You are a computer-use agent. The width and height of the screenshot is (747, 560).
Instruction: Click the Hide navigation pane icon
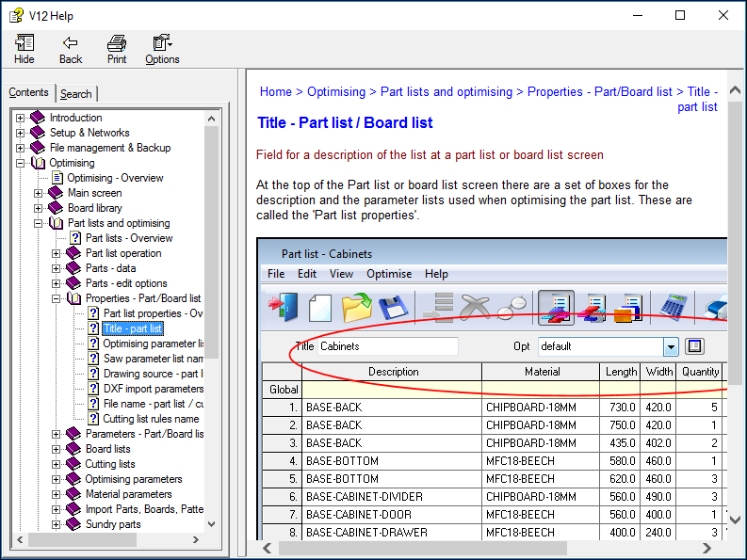tap(24, 43)
